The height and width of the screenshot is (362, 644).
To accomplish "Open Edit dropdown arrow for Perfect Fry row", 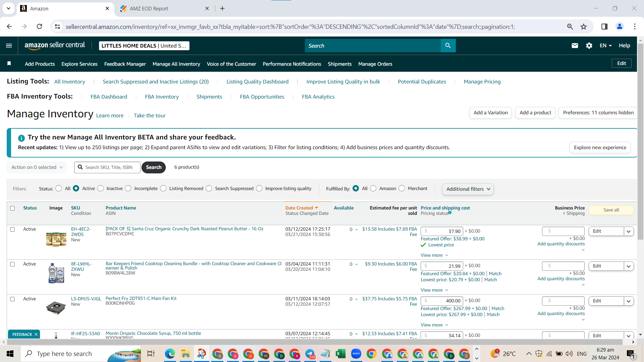I will tap(629, 301).
